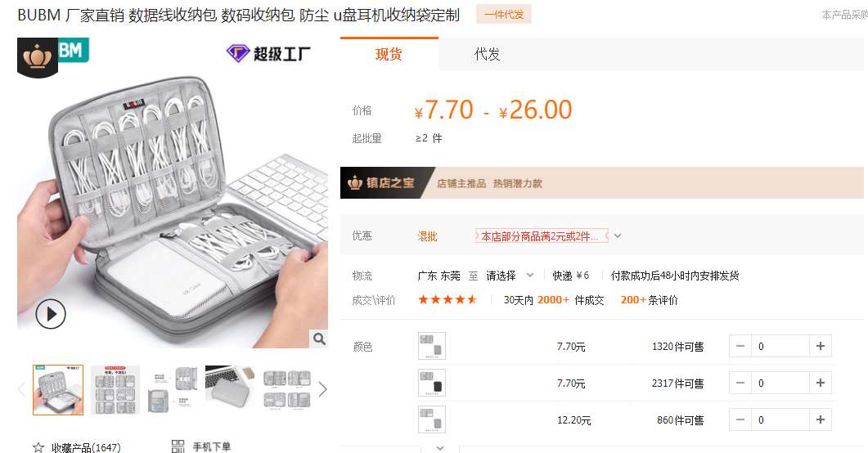This screenshot has width=868, height=453.
Task: Decrease quantity for the 2317件可售 color
Action: click(740, 383)
